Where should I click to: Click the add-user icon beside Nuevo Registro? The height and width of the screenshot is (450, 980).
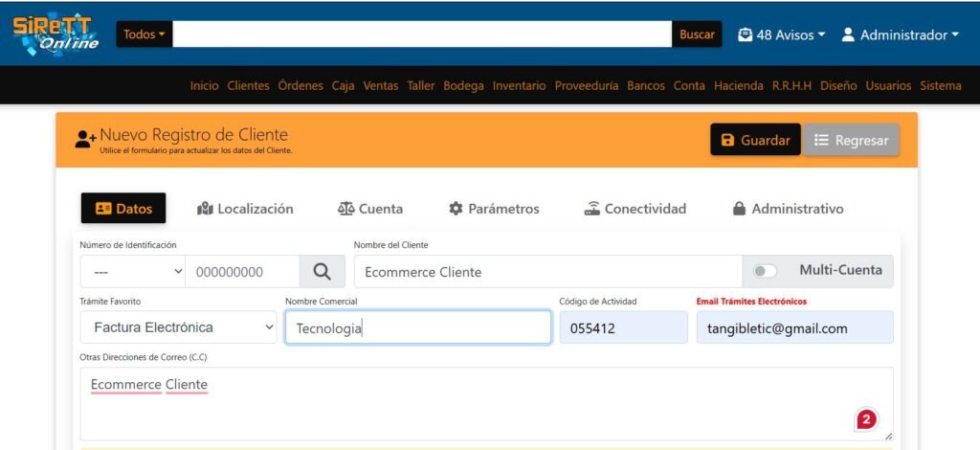(x=85, y=140)
